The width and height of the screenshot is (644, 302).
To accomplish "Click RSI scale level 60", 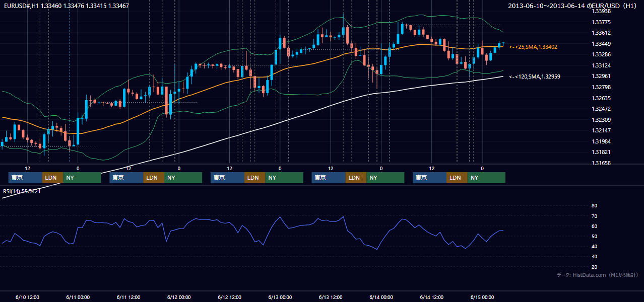I will (x=594, y=226).
